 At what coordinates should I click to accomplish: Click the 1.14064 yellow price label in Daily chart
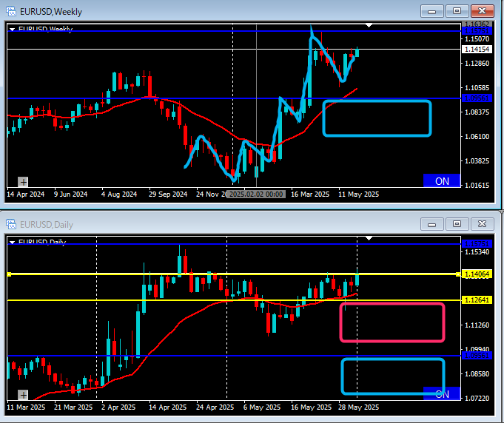477,274
